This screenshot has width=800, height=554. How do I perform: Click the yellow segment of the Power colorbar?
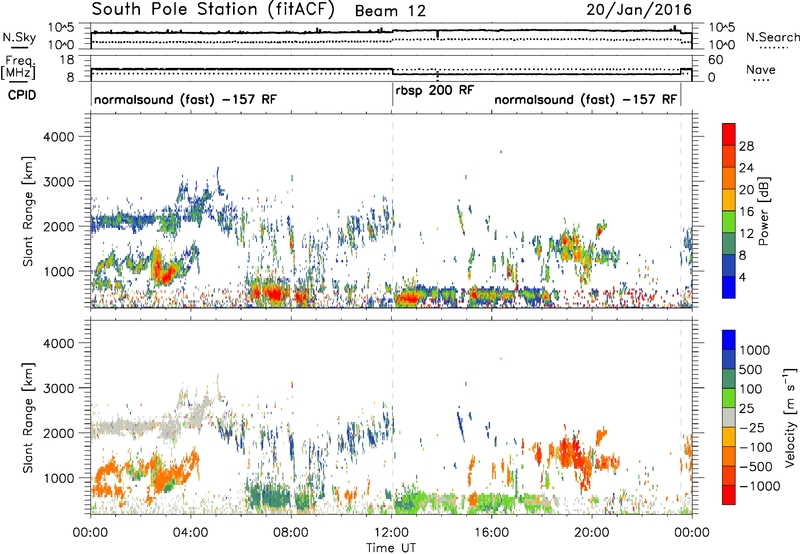click(x=729, y=200)
